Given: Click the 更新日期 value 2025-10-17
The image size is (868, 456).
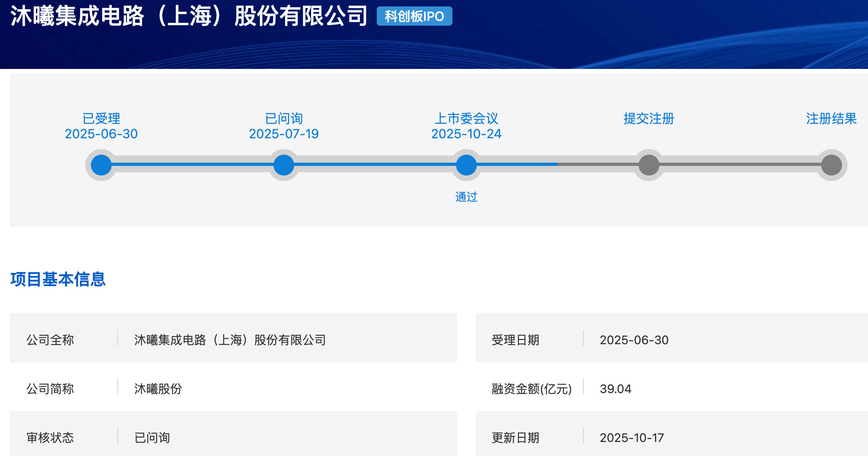Looking at the screenshot, I should pos(632,438).
